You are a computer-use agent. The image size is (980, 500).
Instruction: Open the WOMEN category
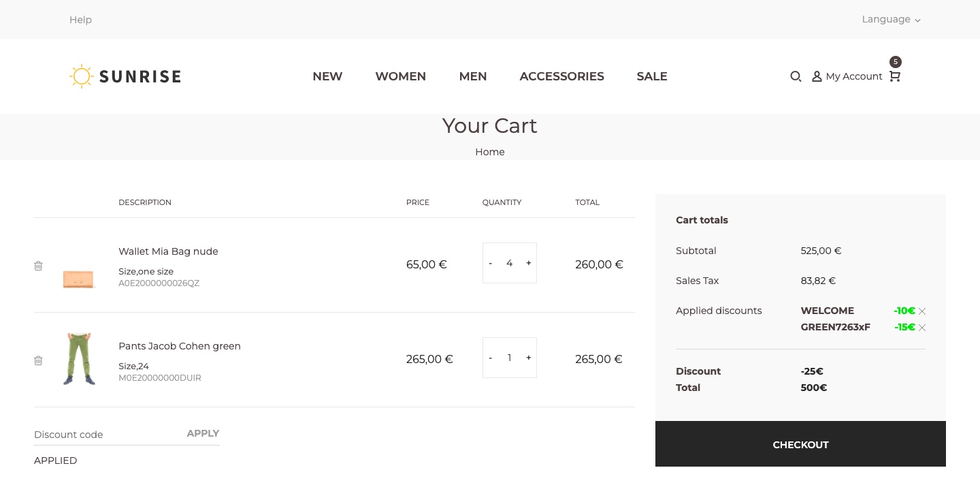(400, 76)
